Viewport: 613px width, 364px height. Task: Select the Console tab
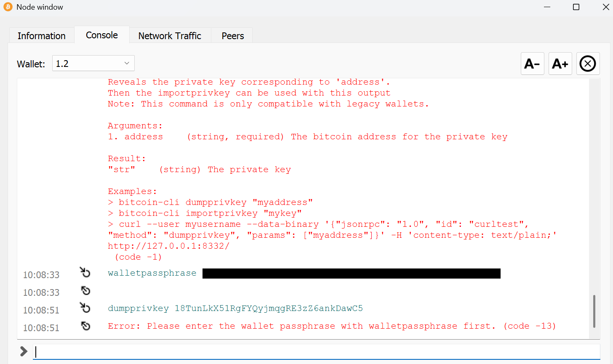click(102, 35)
